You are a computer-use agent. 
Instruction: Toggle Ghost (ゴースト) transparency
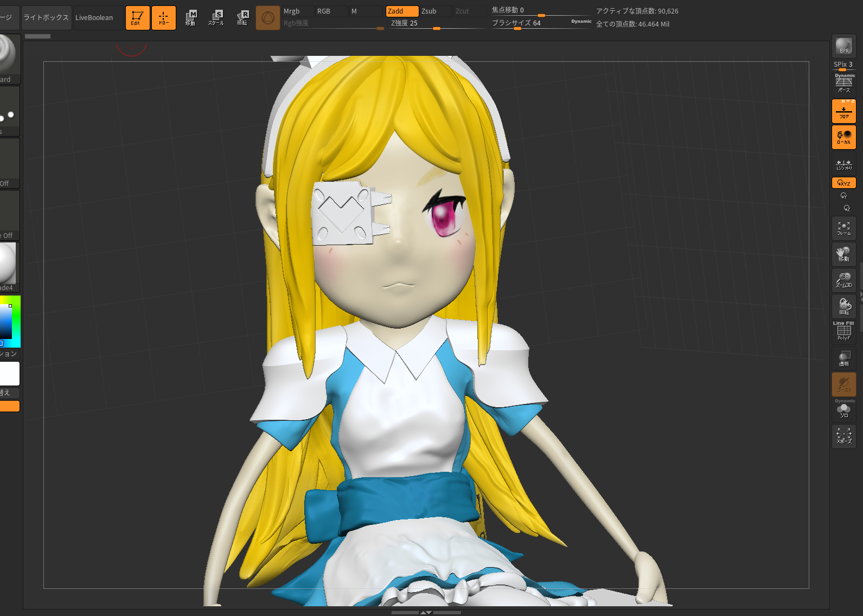click(x=844, y=384)
